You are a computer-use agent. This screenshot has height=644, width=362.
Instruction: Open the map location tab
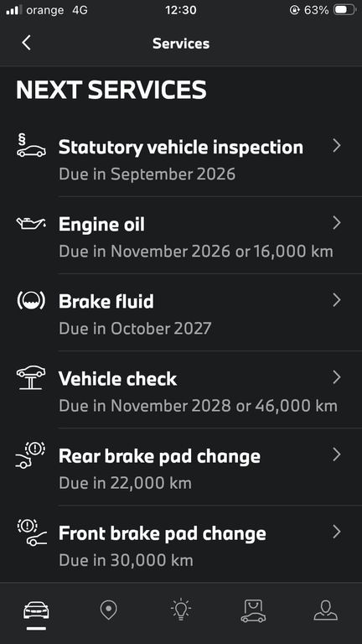pyautogui.click(x=108, y=610)
